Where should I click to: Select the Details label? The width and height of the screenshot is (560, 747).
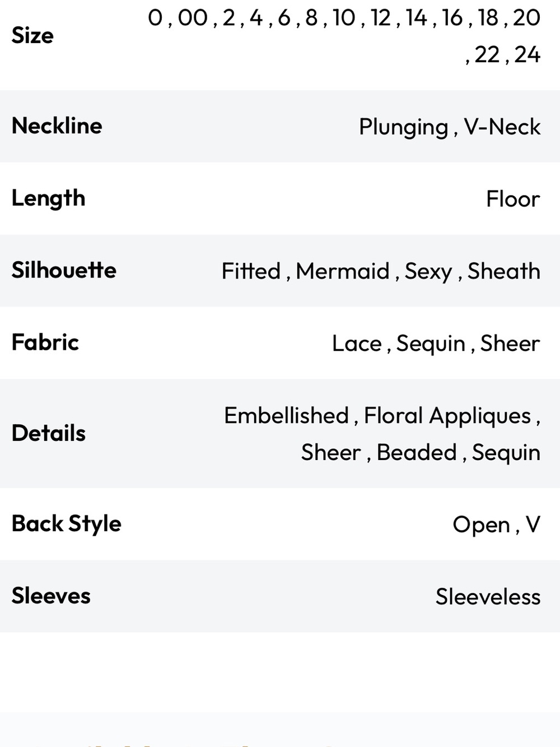click(49, 434)
